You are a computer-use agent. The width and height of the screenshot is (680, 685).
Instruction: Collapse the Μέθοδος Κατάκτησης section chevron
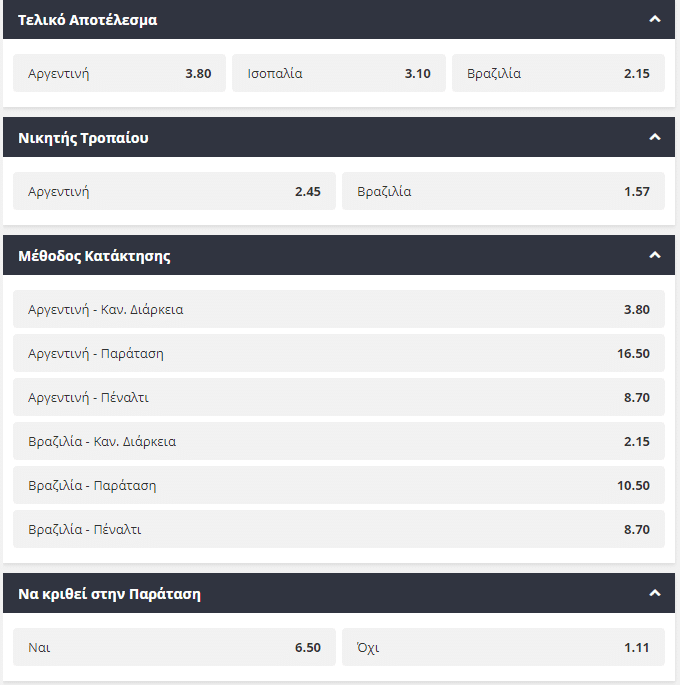(x=655, y=255)
